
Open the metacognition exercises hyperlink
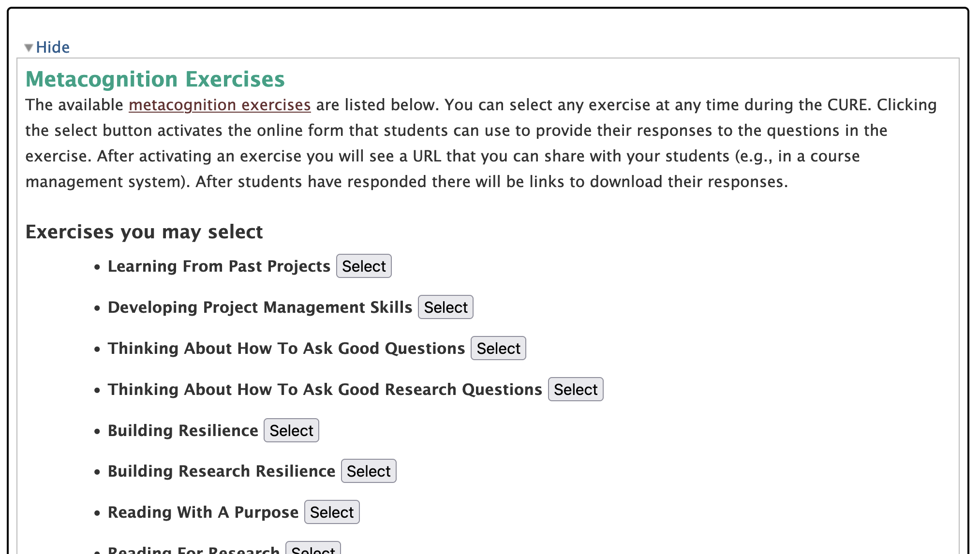(220, 105)
